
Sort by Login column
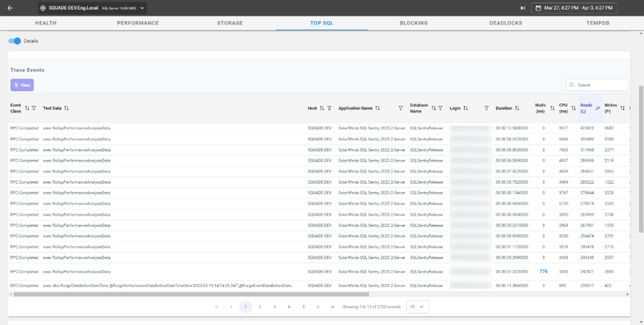coord(465,108)
